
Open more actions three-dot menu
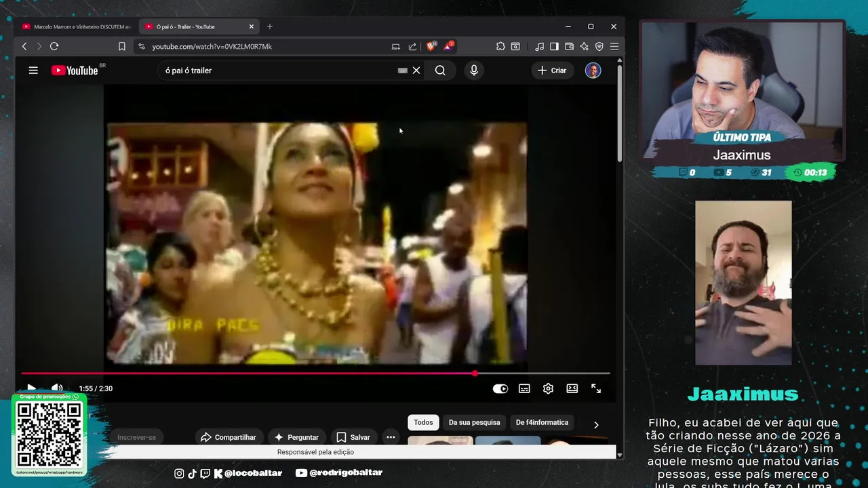coord(391,437)
